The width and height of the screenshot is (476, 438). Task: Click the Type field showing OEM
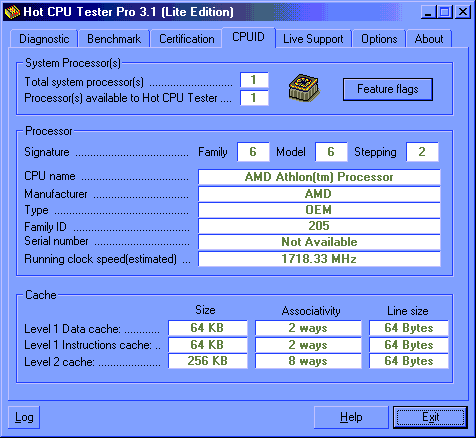coord(319,210)
